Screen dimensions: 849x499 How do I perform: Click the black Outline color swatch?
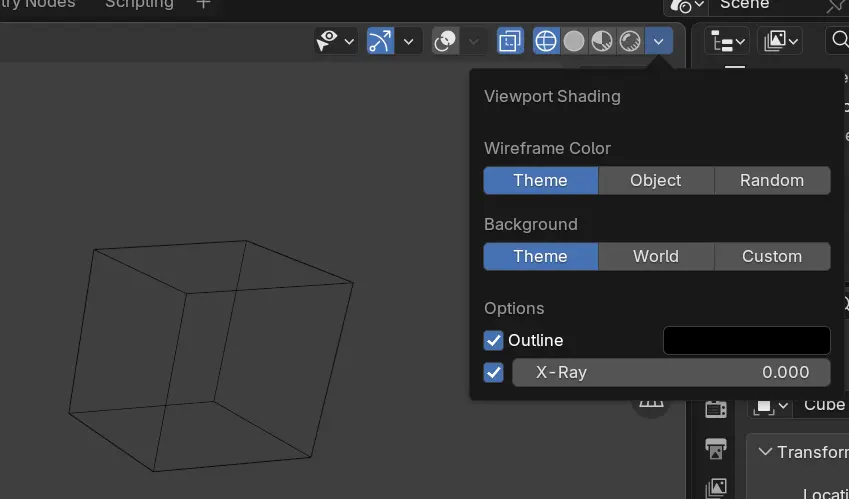[746, 341]
